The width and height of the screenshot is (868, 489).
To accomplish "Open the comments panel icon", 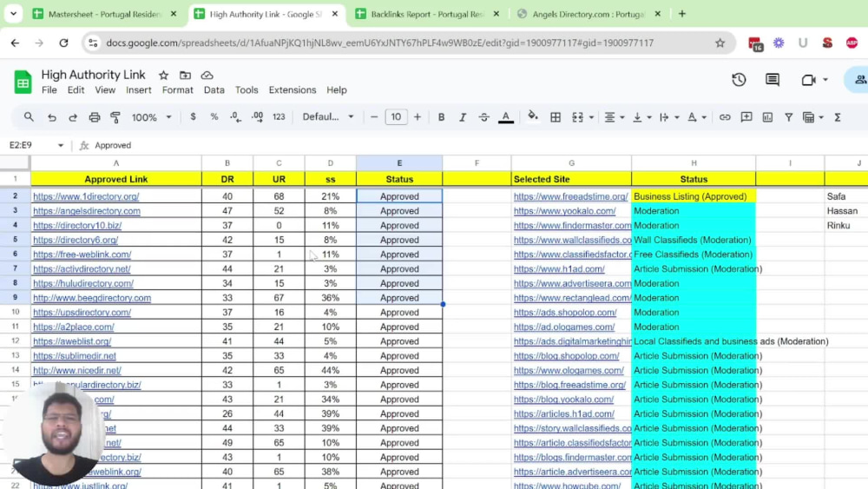I will click(773, 80).
